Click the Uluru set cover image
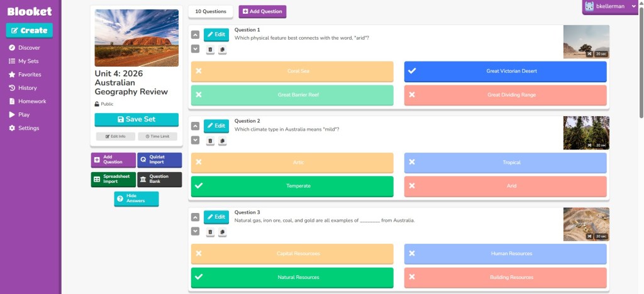This screenshot has height=294, width=644. 136,37
